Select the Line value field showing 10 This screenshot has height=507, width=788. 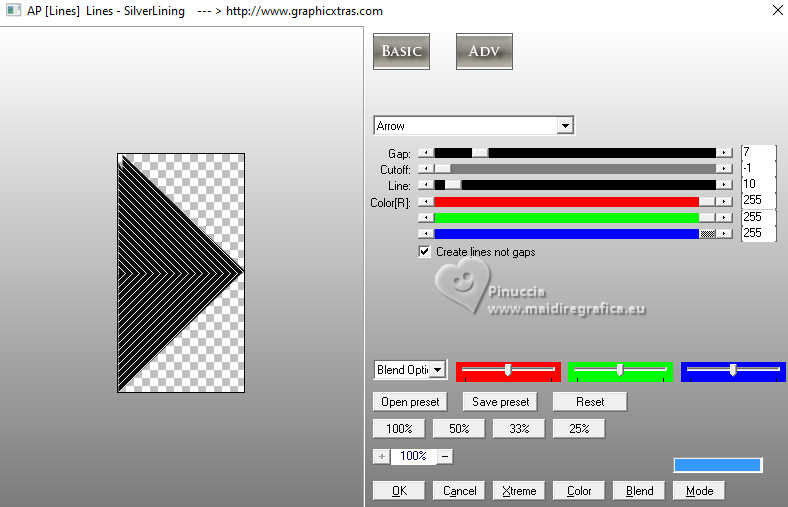pyautogui.click(x=759, y=184)
